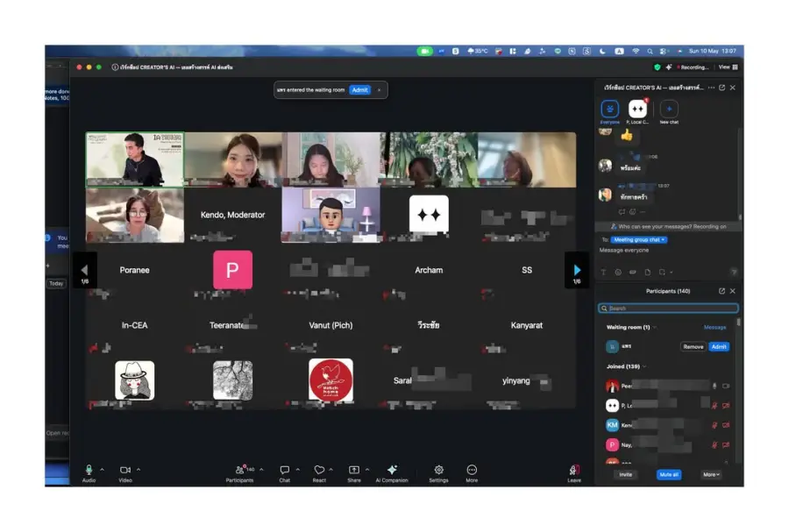The height and width of the screenshot is (532, 789).
Task: Open macOS Spotlight search icon
Action: [650, 52]
